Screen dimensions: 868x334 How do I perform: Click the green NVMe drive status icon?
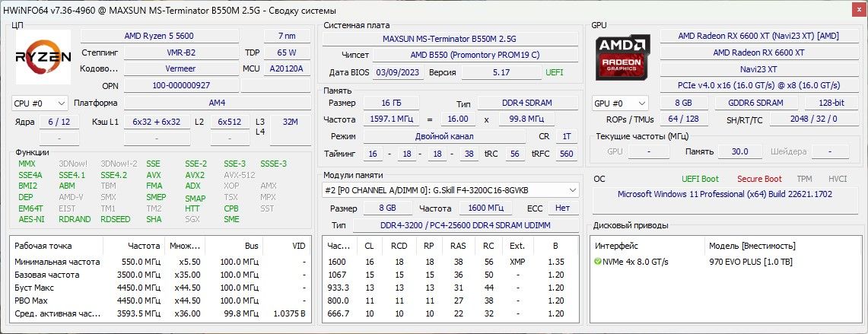pyautogui.click(x=598, y=262)
